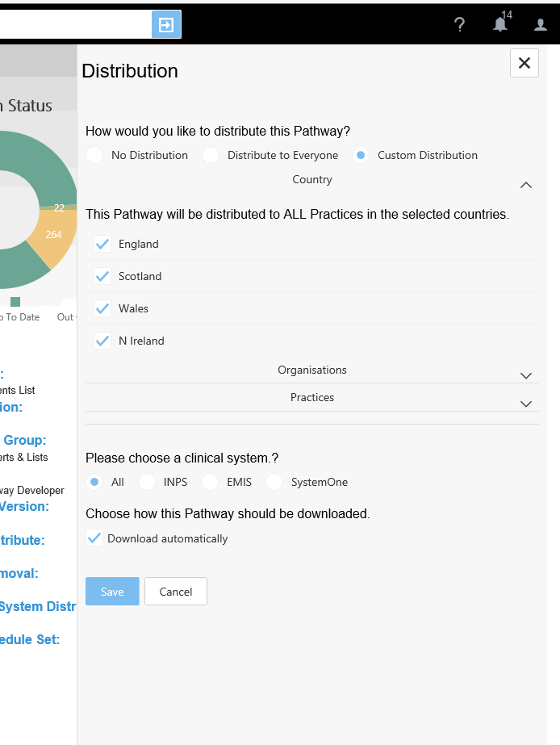The height and width of the screenshot is (745, 560).
Task: Open the user profile icon
Action: tap(541, 25)
